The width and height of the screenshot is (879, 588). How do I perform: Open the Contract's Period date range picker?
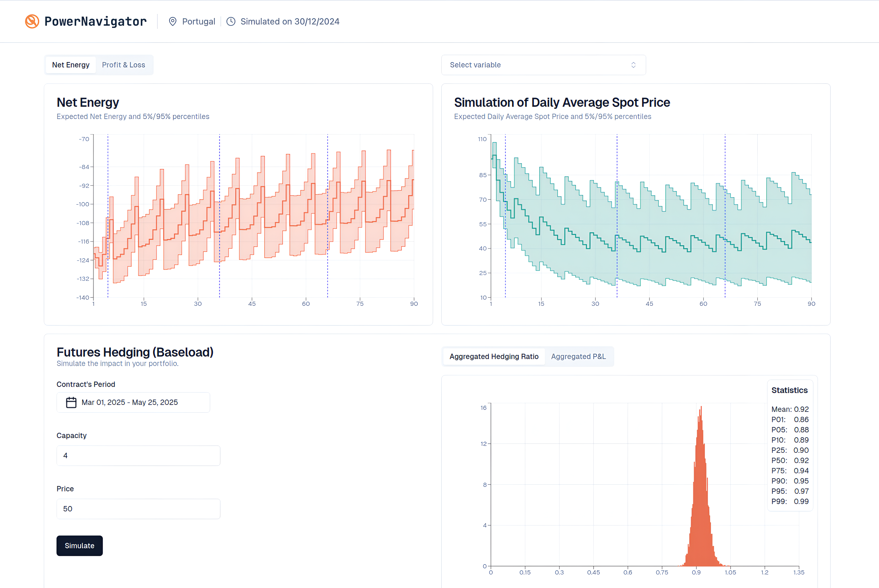(133, 402)
